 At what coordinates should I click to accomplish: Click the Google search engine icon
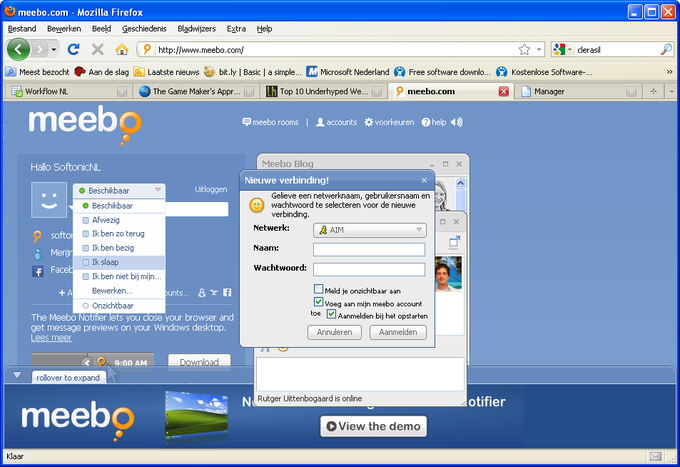(559, 49)
